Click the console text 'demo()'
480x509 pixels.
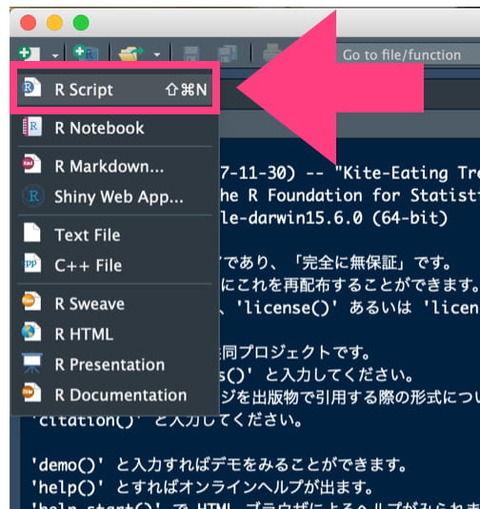click(68, 464)
